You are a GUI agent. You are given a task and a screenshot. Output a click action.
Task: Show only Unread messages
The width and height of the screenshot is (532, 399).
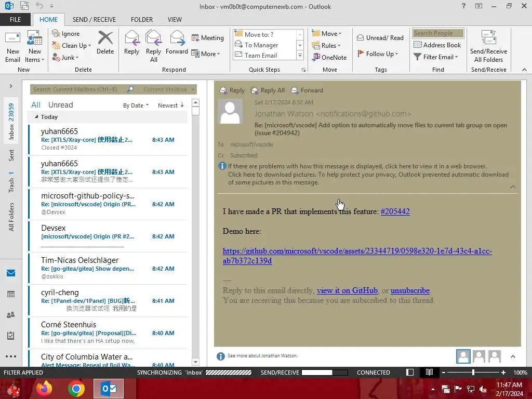point(60,105)
